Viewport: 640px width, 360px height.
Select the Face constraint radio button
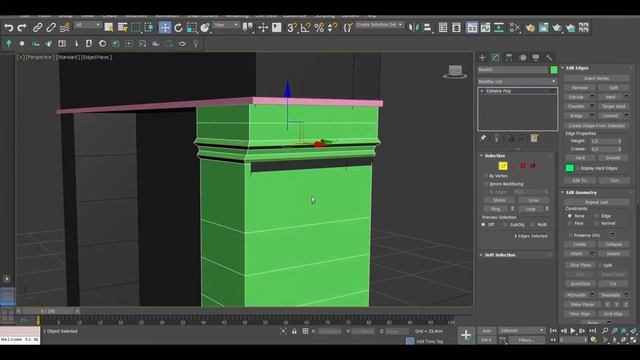pos(570,224)
